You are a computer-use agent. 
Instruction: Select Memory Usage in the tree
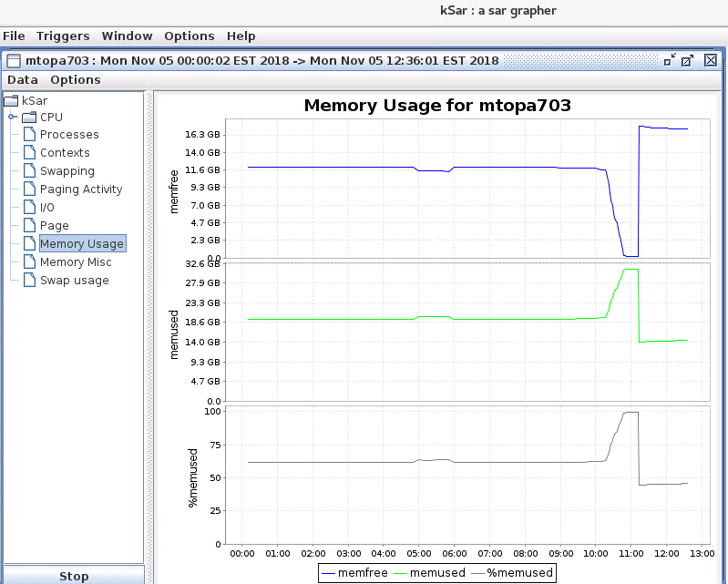82,244
